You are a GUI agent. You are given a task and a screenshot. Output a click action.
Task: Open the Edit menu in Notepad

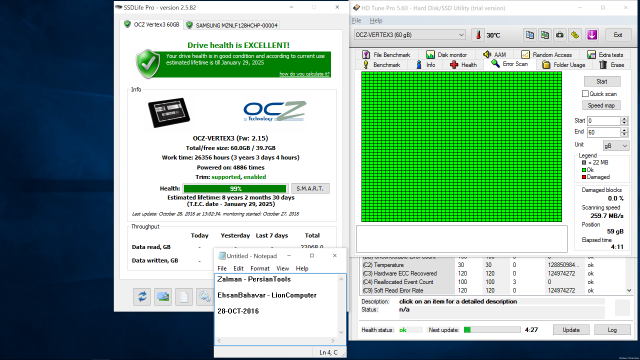coord(238,269)
